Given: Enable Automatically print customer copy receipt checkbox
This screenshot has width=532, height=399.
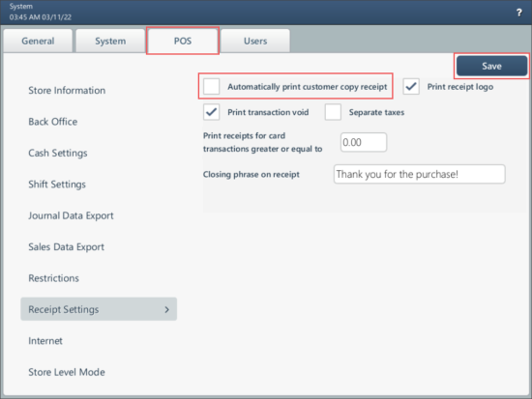Looking at the screenshot, I should pos(212,86).
